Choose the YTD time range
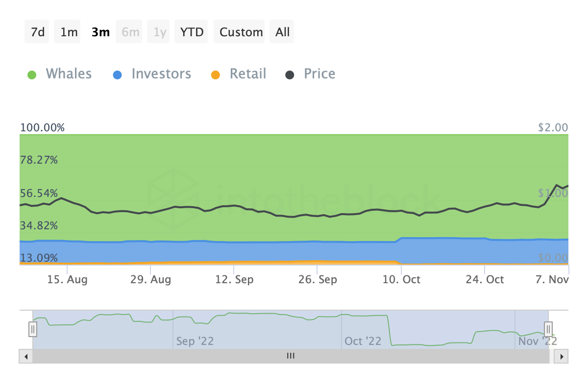Image resolution: width=588 pixels, height=392 pixels. (x=192, y=32)
